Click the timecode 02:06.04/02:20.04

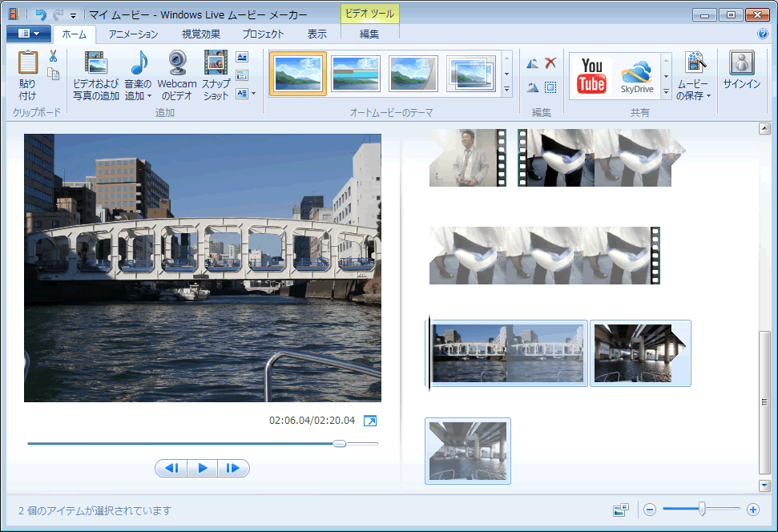pyautogui.click(x=312, y=421)
